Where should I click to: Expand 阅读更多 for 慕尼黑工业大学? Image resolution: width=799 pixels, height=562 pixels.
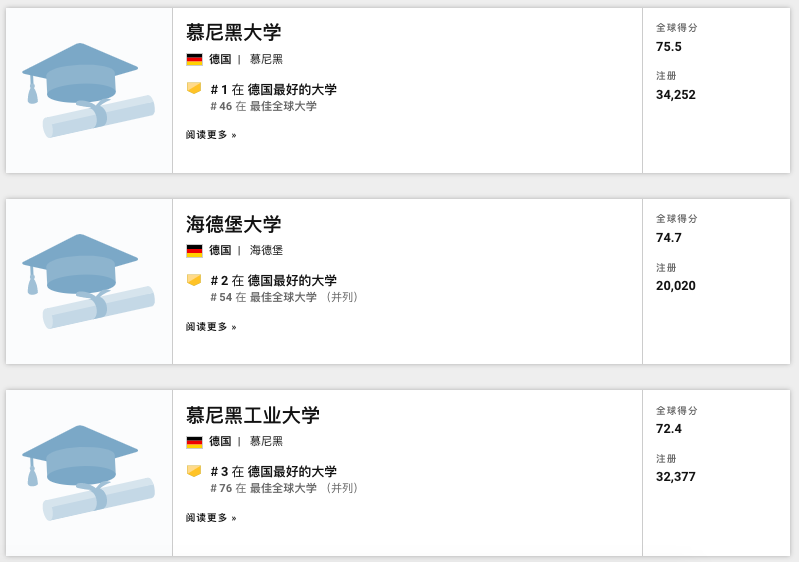tap(211, 518)
